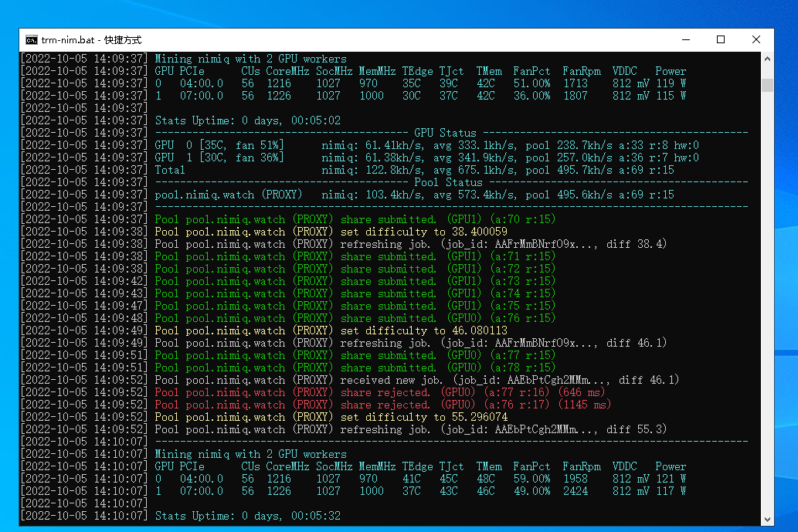Click first 'Mining nimiq with 2 GPU workers' line
The height and width of the screenshot is (532, 798).
tap(250, 59)
